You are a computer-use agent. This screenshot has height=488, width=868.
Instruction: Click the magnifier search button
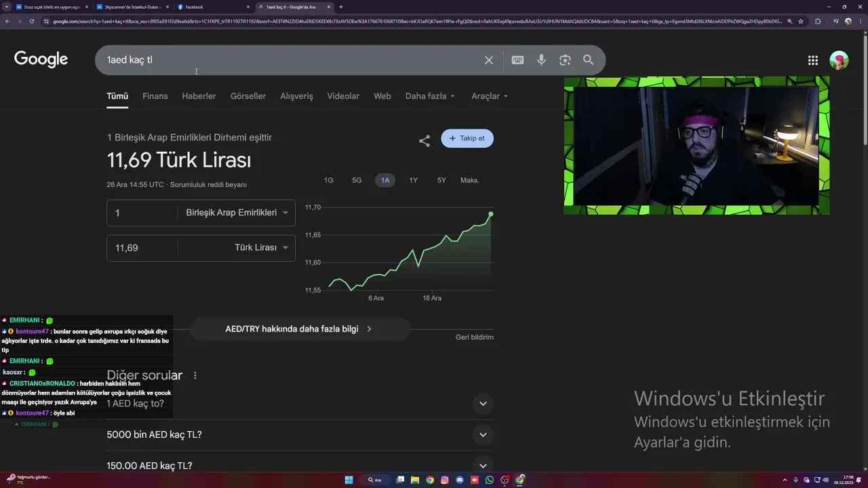pyautogui.click(x=588, y=60)
